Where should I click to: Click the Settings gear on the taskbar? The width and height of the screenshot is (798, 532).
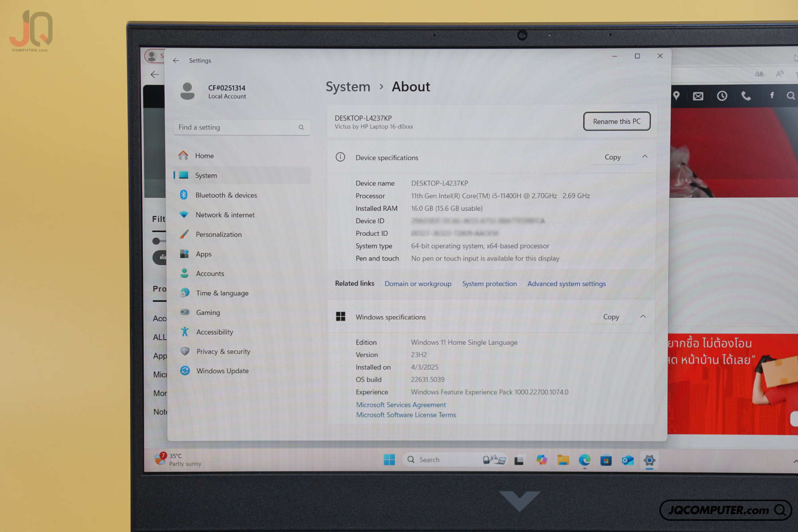pos(649,461)
